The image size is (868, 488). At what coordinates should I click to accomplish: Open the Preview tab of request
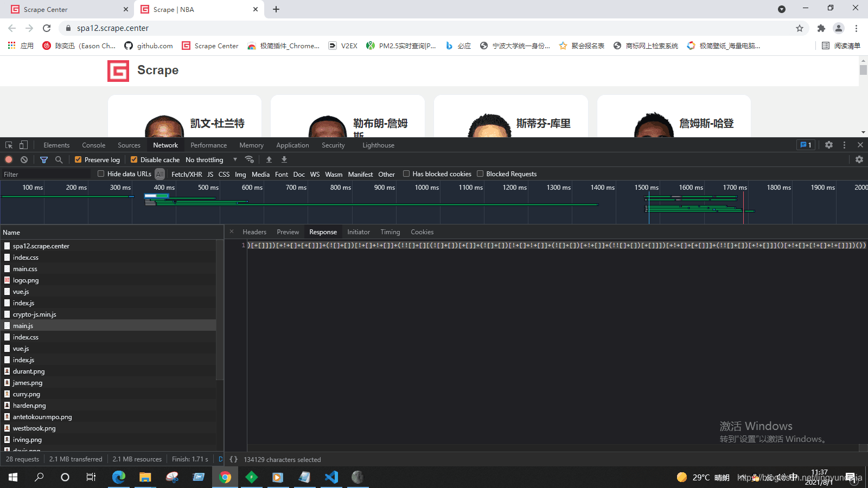288,232
